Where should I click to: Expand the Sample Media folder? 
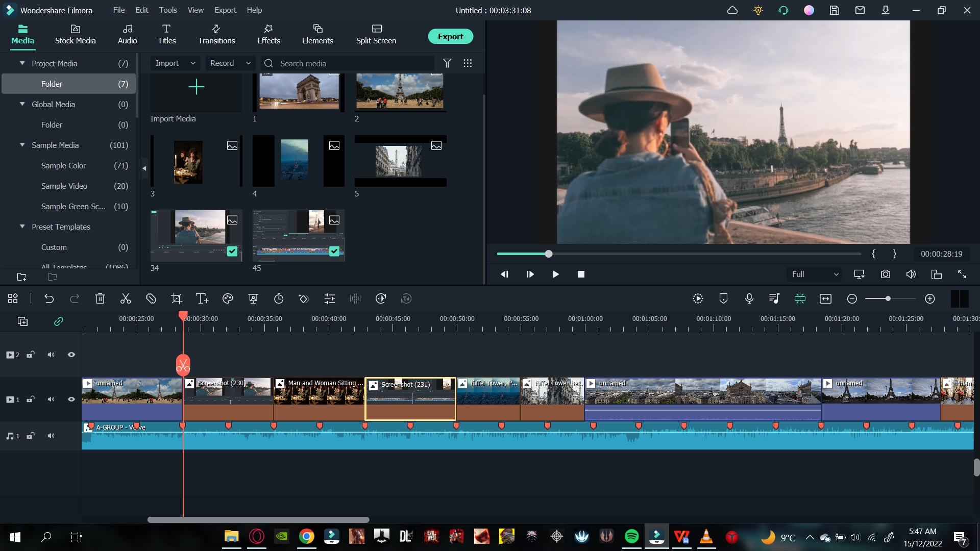tap(22, 145)
